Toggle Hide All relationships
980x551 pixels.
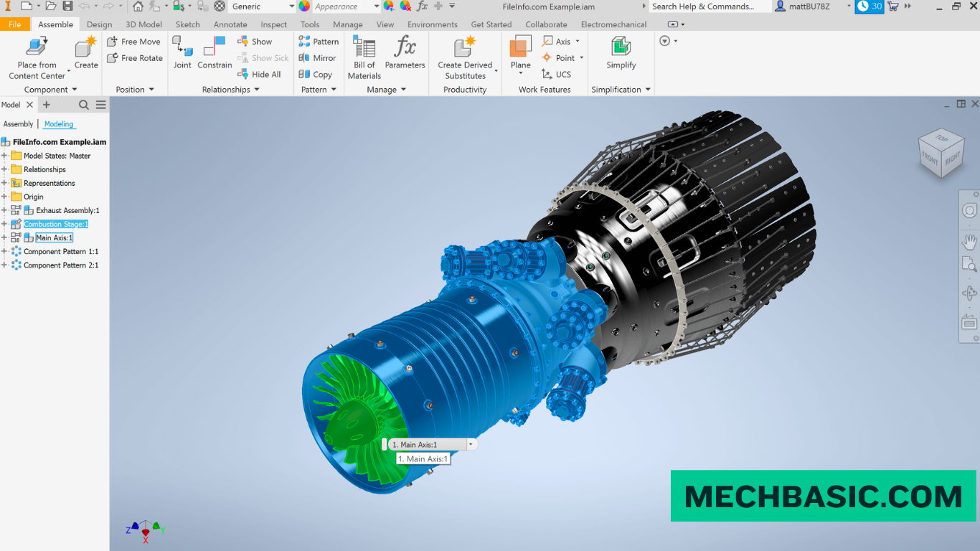click(259, 75)
